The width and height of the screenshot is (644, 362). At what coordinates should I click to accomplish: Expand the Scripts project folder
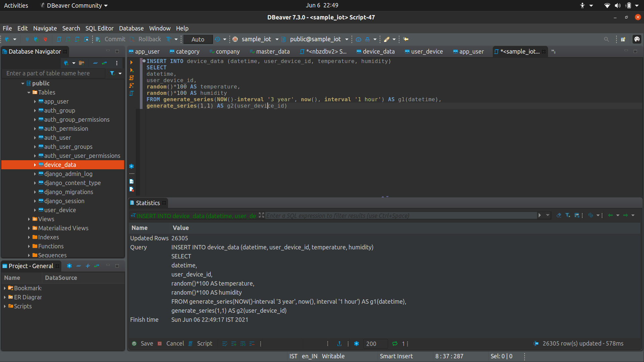tap(5, 306)
